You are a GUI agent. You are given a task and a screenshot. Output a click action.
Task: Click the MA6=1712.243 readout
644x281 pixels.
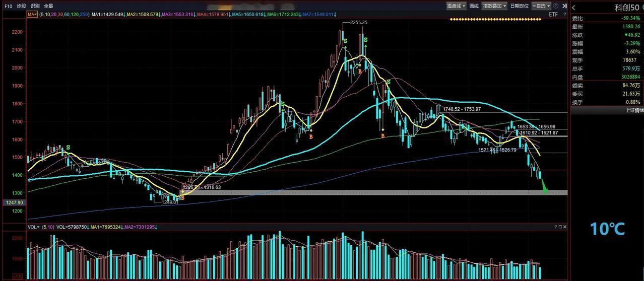[283, 15]
